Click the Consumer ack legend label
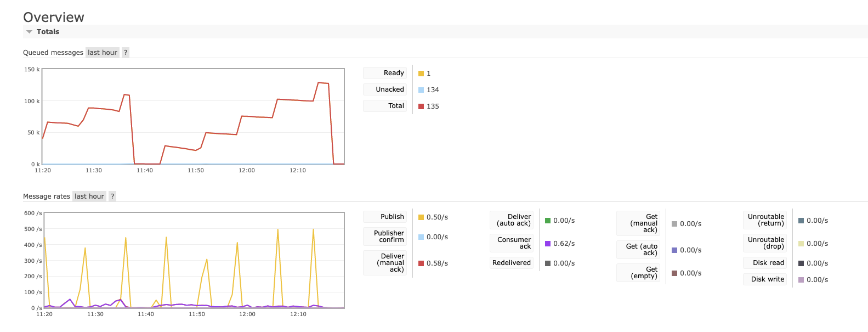868x332 pixels. [x=512, y=243]
